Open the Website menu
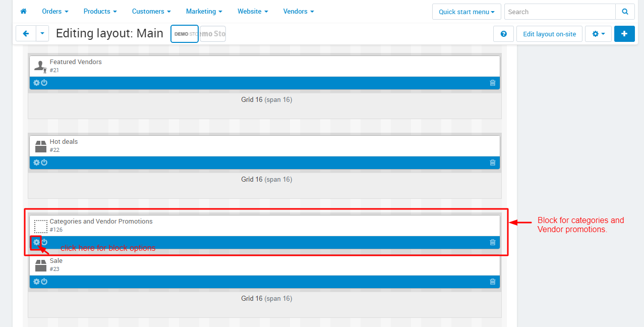Image resolution: width=644 pixels, height=327 pixels. [x=253, y=11]
